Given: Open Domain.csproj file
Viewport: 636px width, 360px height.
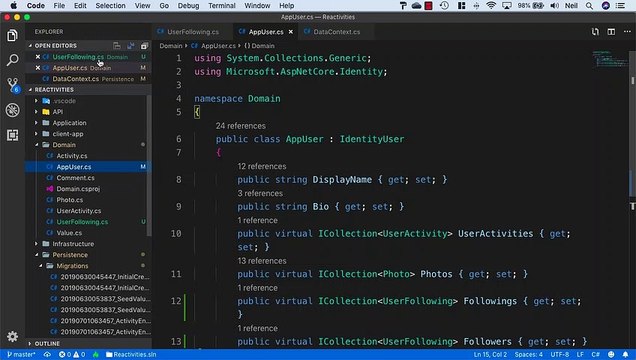Looking at the screenshot, I should [x=78, y=189].
